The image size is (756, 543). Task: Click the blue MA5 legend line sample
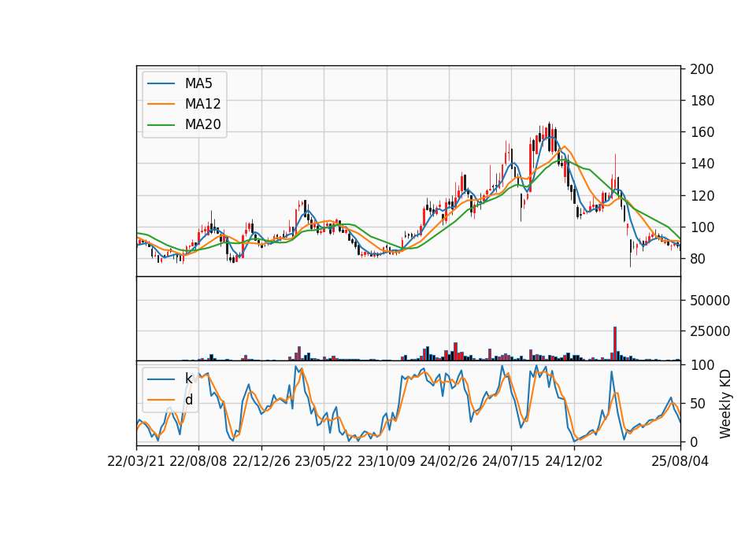coord(161,83)
